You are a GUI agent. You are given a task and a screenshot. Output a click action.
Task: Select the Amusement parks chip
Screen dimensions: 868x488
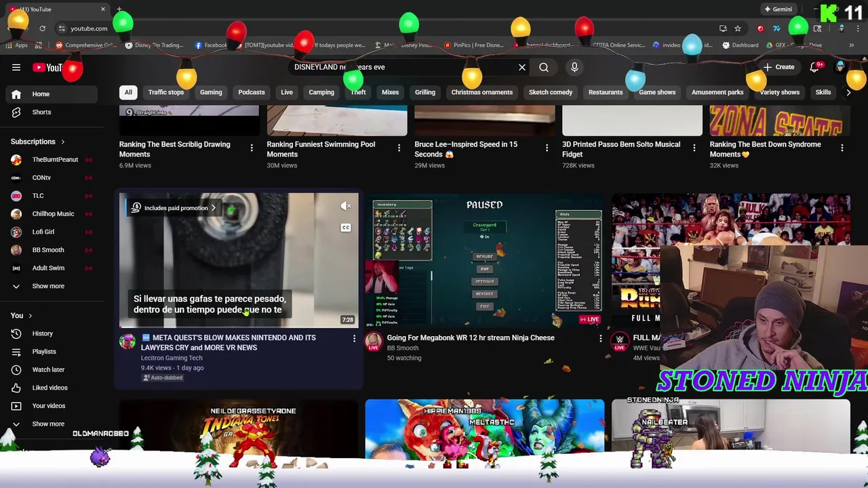pyautogui.click(x=717, y=92)
